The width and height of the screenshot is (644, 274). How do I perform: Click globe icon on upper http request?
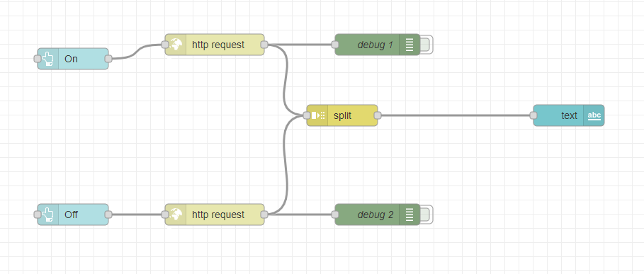pos(176,45)
